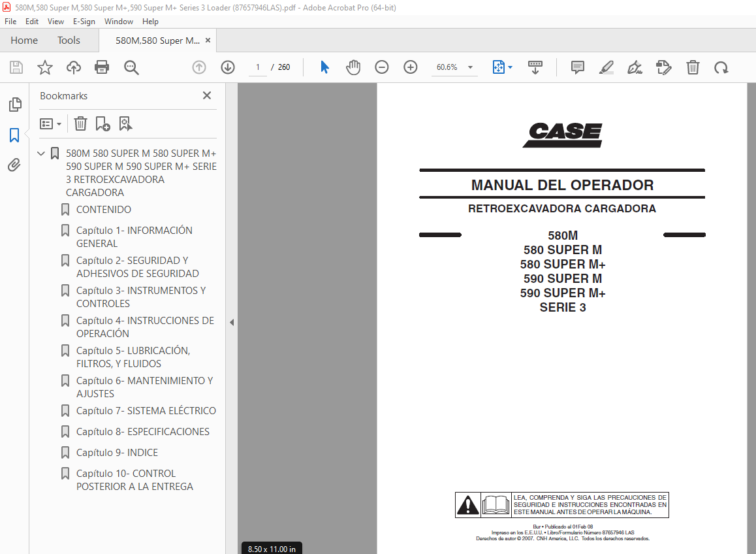Open the Sign document tool

635,67
